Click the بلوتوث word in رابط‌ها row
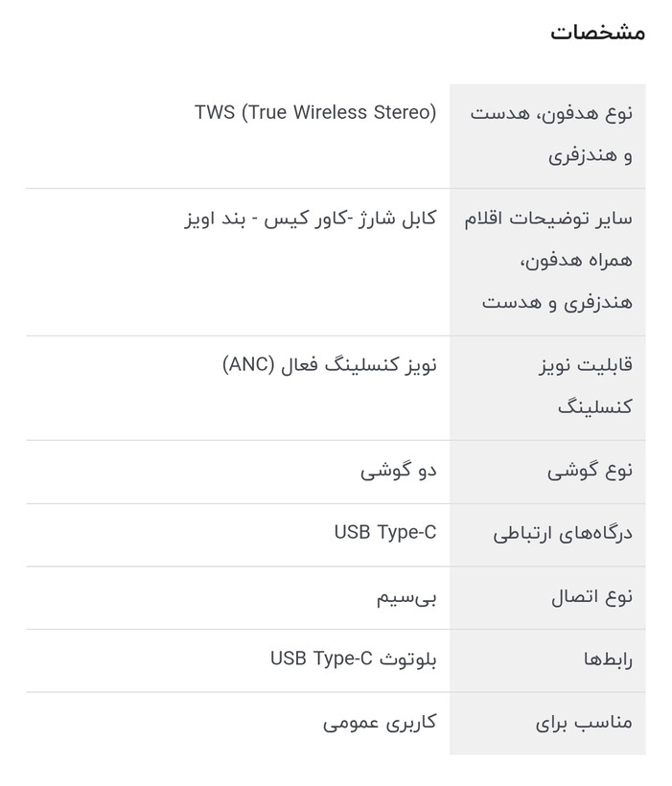The width and height of the screenshot is (672, 786). point(408,659)
